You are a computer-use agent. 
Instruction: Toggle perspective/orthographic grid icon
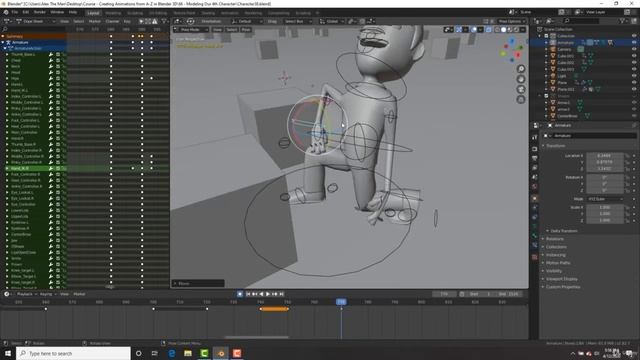pyautogui.click(x=521, y=100)
